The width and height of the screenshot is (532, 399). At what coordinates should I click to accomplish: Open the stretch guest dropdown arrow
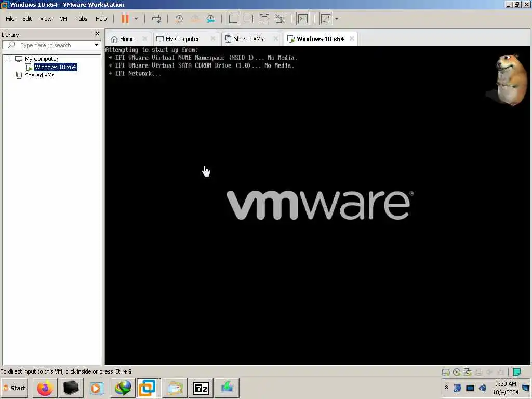(337, 19)
